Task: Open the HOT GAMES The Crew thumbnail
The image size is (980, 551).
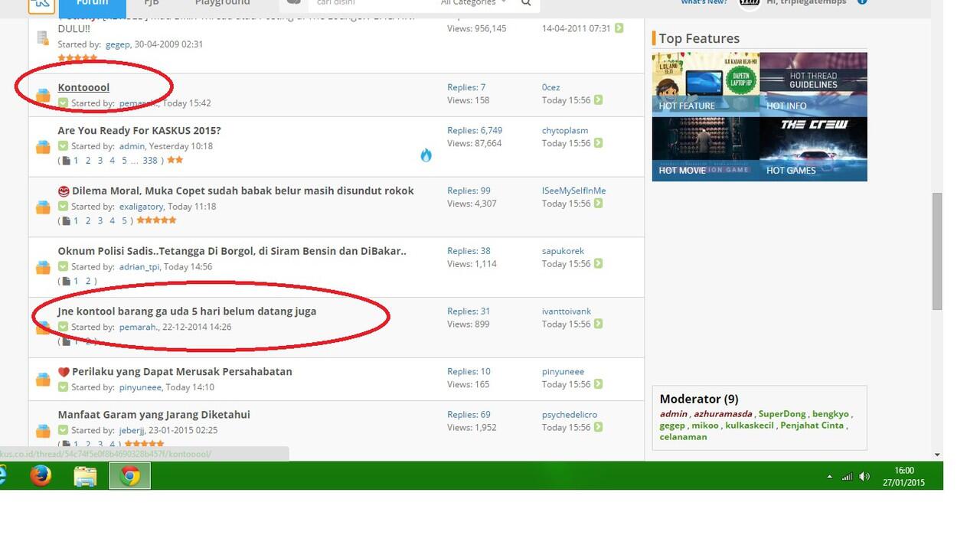Action: 813,148
